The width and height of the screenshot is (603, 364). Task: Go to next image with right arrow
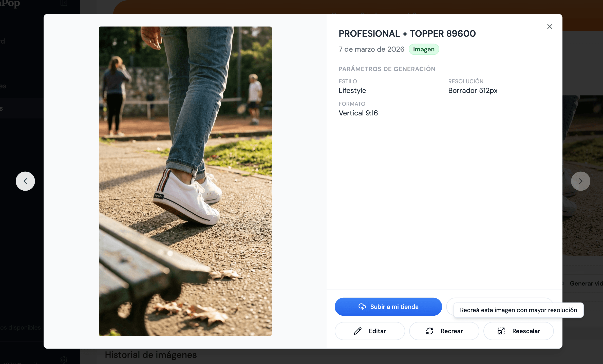click(x=580, y=181)
